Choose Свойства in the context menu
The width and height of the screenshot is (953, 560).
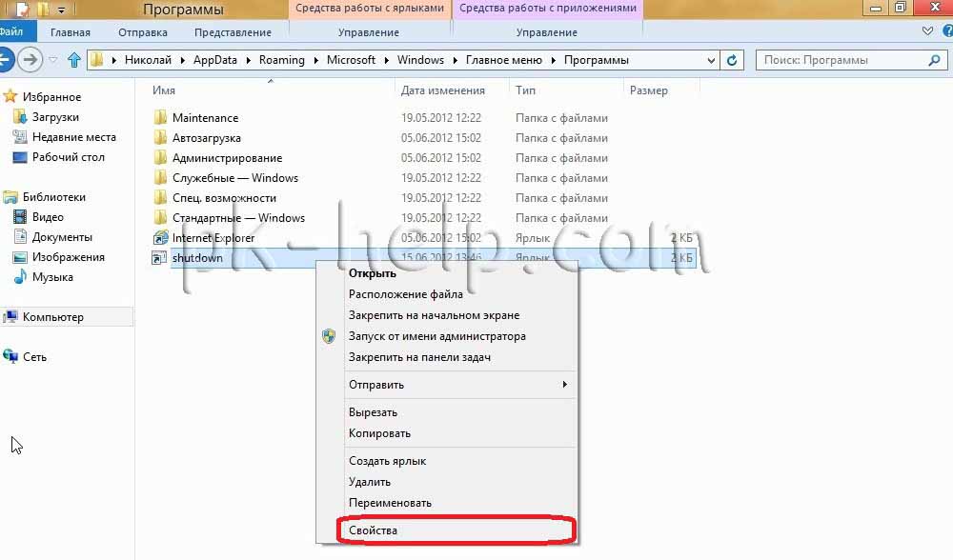click(374, 530)
